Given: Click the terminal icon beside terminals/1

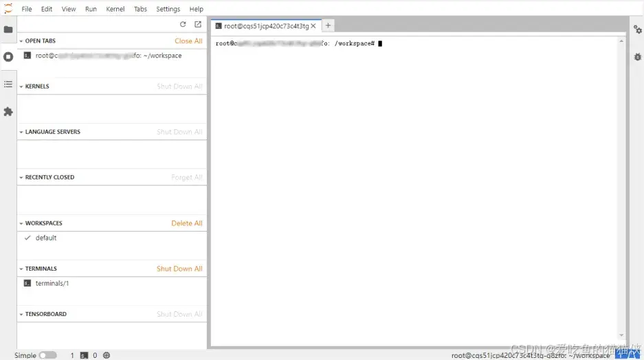Looking at the screenshot, I should tap(27, 283).
